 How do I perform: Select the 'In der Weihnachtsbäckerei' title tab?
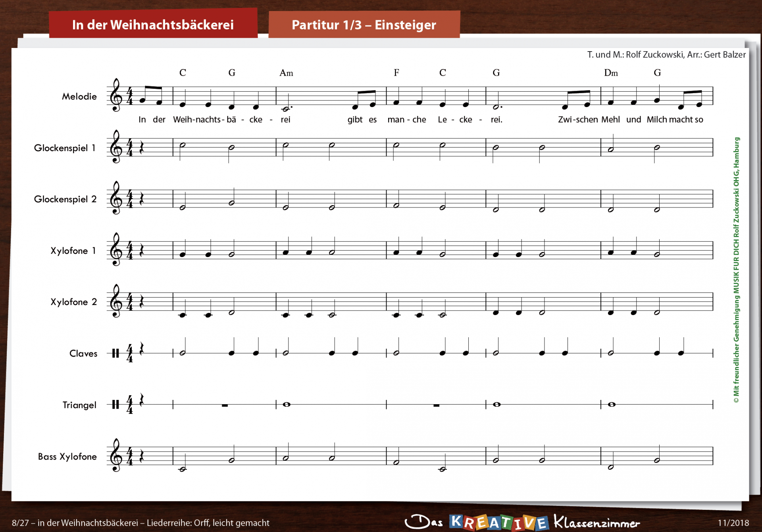[x=153, y=25]
